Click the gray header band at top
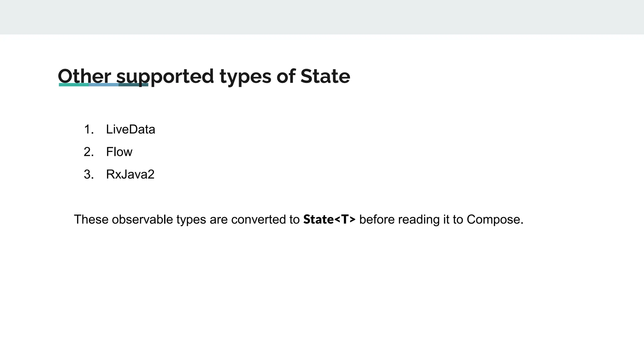The height and width of the screenshot is (362, 644). 322,17
